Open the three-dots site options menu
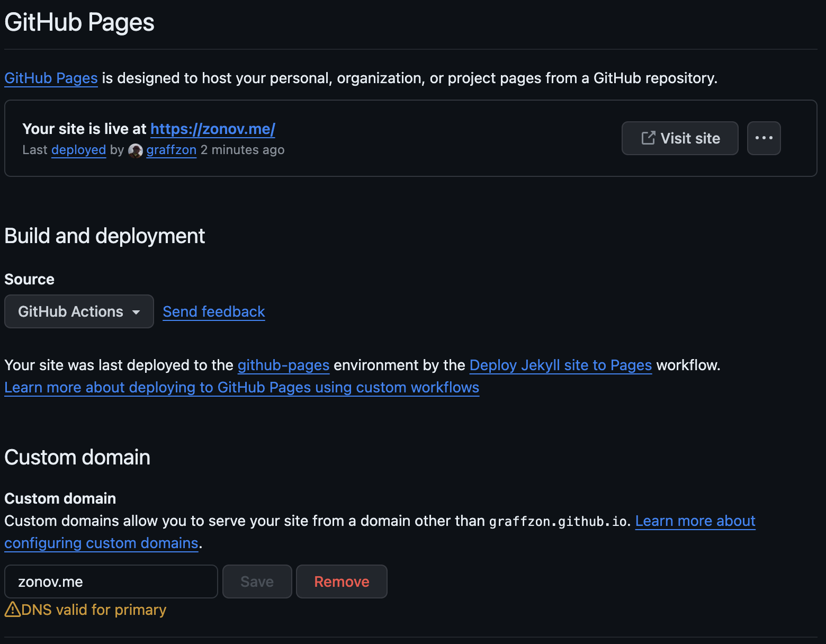The height and width of the screenshot is (644, 826). pos(764,138)
